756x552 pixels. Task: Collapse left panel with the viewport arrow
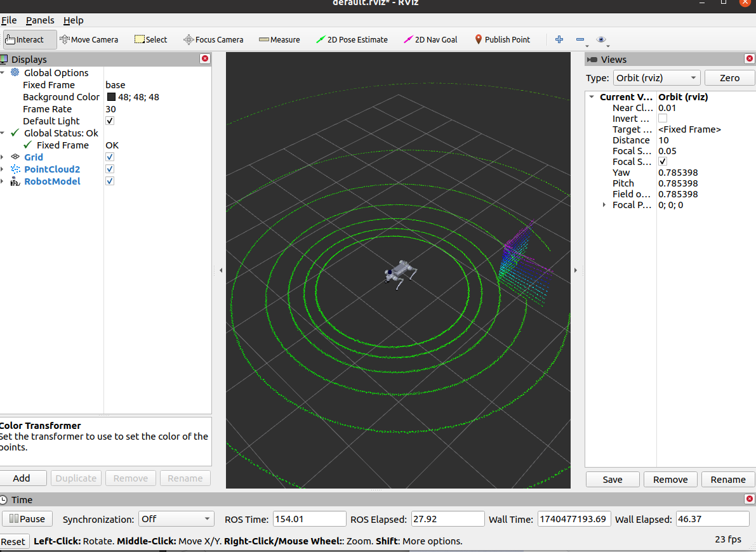pos(221,270)
